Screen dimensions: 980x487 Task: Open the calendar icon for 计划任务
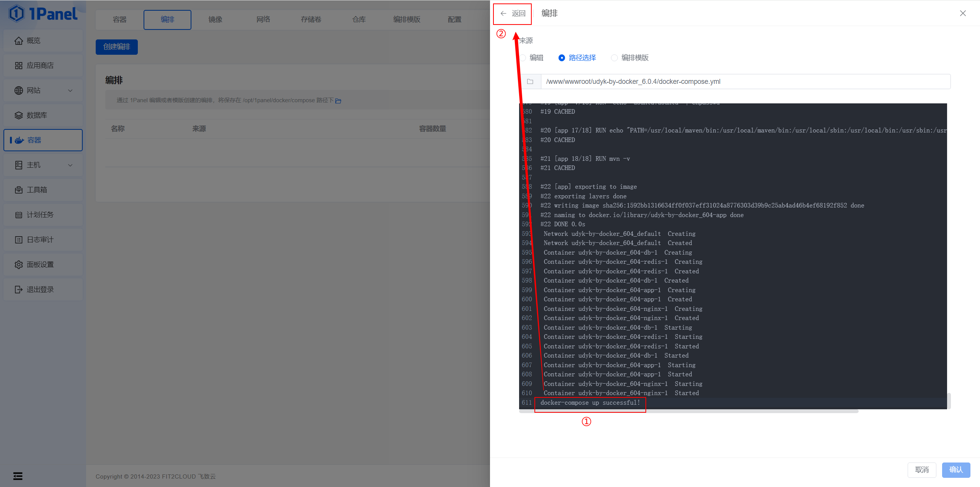[x=18, y=215]
